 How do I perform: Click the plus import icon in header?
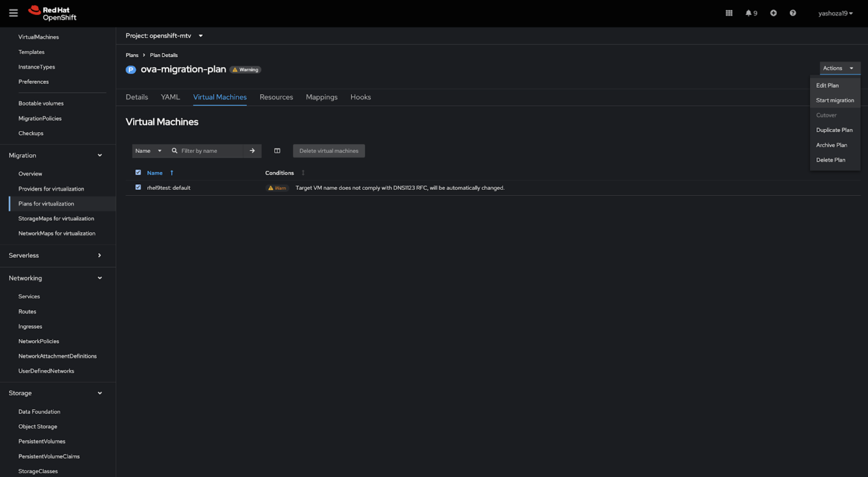(x=773, y=13)
